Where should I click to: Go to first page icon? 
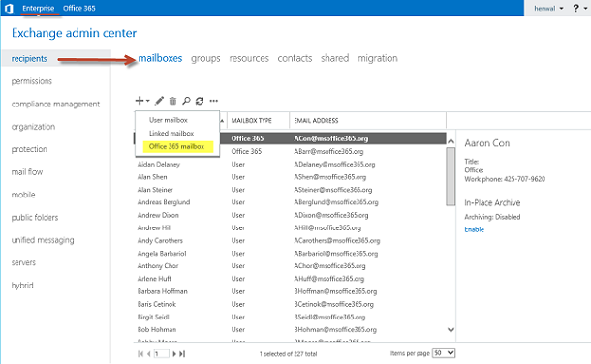coord(140,354)
